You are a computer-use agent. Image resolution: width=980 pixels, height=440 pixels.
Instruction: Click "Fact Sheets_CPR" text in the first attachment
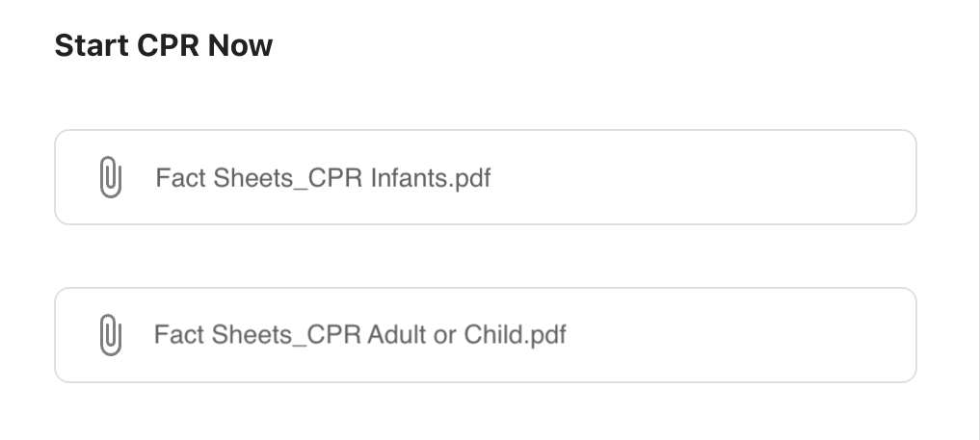[x=259, y=178]
